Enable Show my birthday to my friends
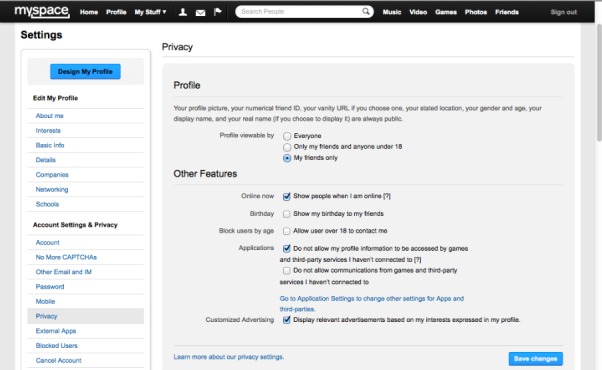Viewport: 602px width, 370px height. point(286,214)
